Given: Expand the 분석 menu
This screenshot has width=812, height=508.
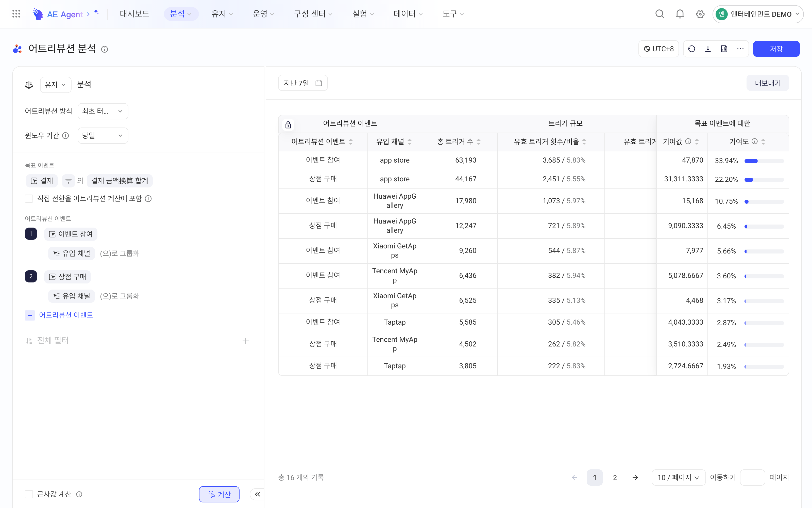Looking at the screenshot, I should (x=181, y=14).
